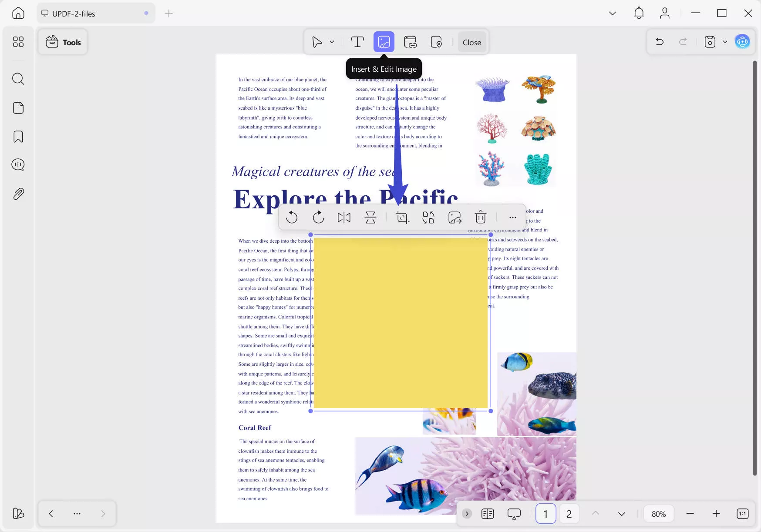Open the Tools menu
The width and height of the screenshot is (761, 532).
[63, 42]
